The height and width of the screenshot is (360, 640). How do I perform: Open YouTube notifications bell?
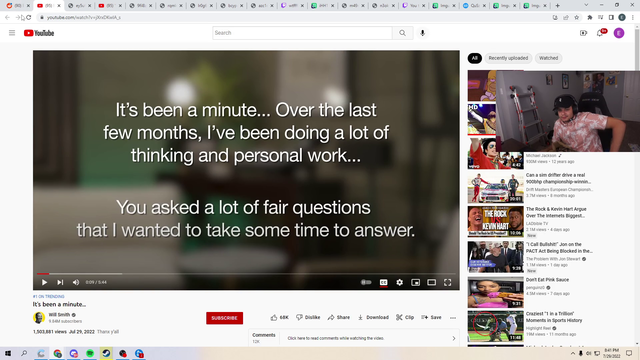tap(600, 33)
